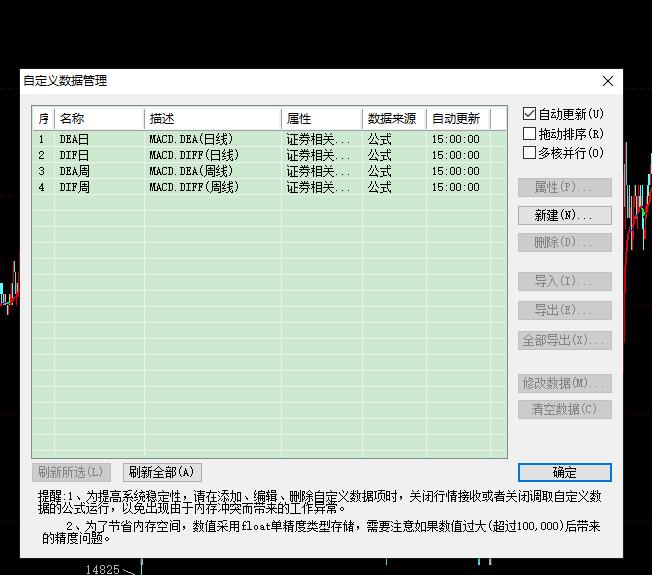Click the 导出(E)... button
The image size is (652, 575).
click(x=564, y=310)
